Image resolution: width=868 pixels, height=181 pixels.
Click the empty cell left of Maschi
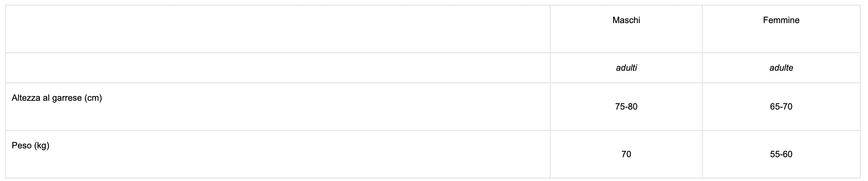(x=278, y=29)
